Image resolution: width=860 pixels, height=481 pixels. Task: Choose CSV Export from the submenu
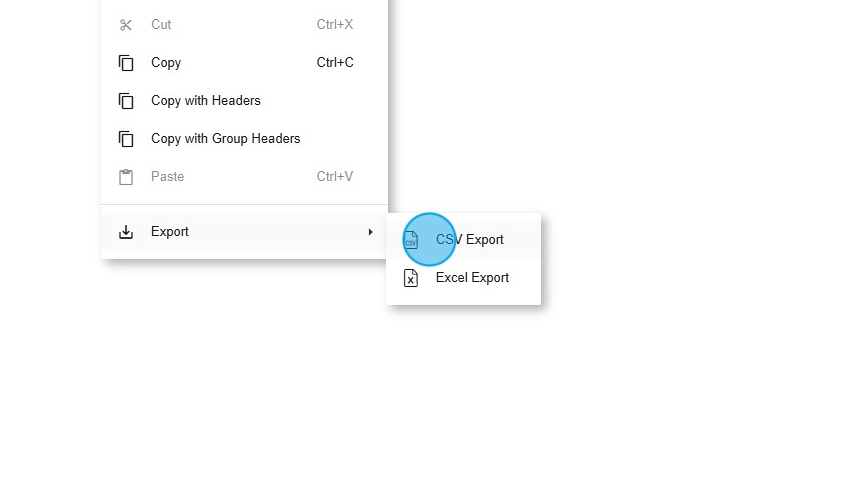click(463, 240)
